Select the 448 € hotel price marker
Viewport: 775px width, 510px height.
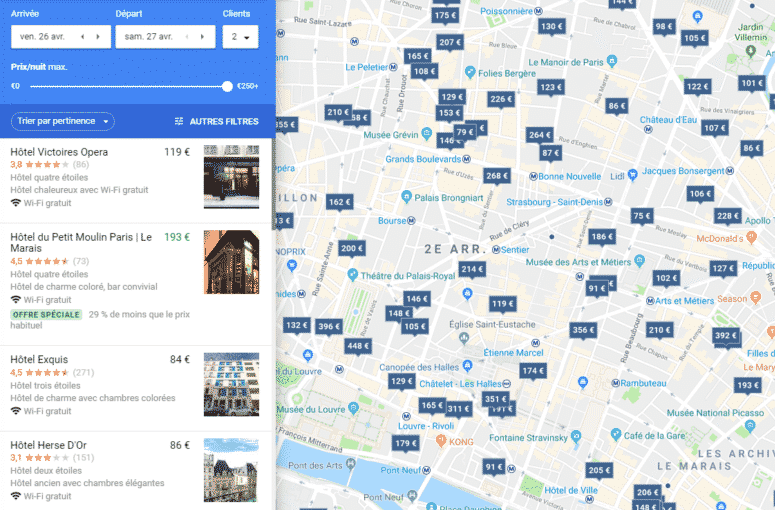point(358,346)
